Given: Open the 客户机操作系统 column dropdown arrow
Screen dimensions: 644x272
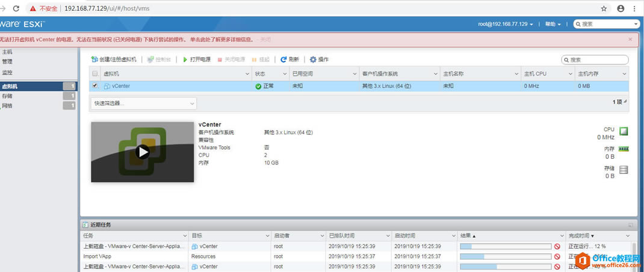Looking at the screenshot, I should (435, 74).
